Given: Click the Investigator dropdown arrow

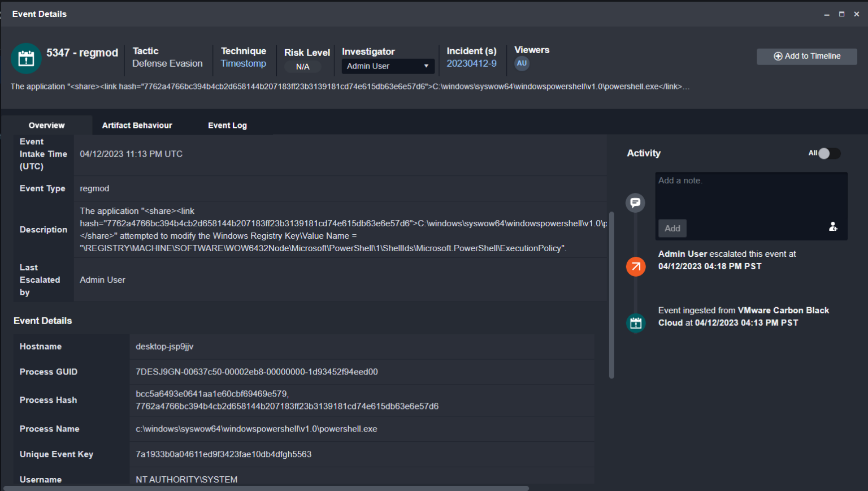Looking at the screenshot, I should (426, 66).
